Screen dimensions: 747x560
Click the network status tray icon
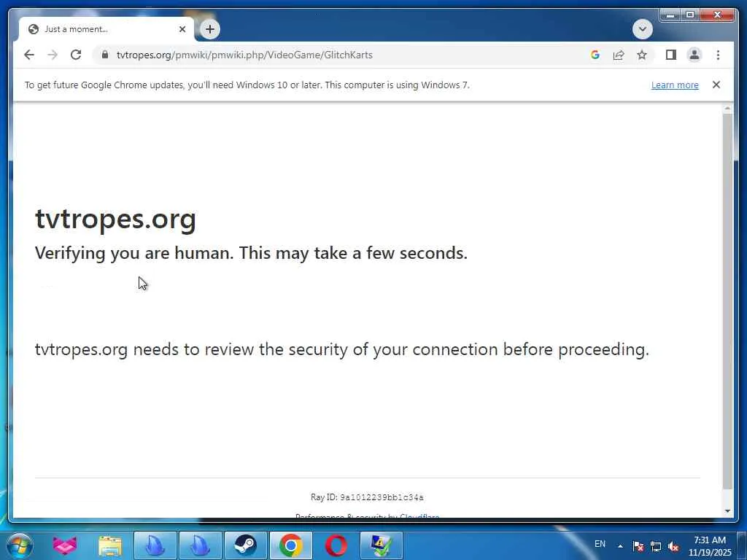(x=656, y=546)
